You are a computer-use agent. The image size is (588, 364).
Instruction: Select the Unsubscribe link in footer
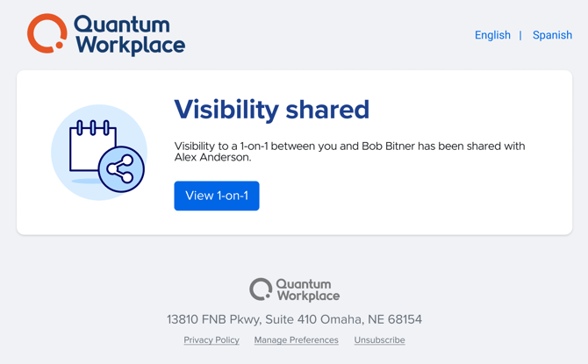point(379,340)
